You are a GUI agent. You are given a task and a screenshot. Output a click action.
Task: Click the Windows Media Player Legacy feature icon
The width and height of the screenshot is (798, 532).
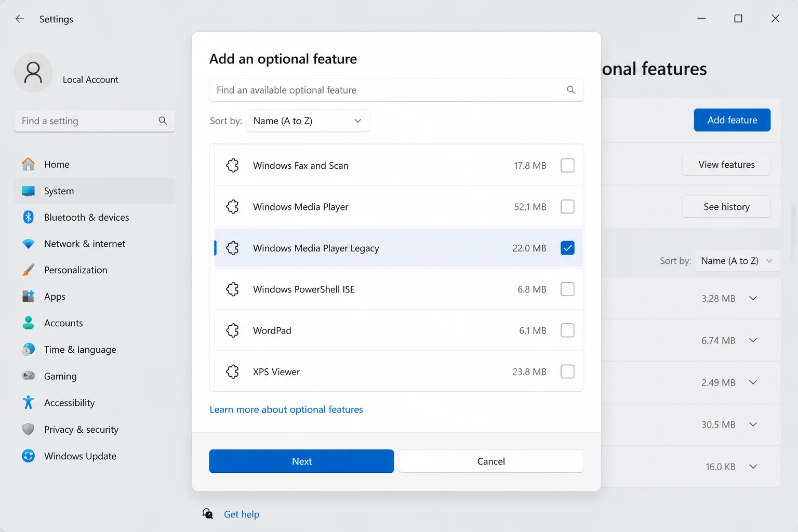(x=233, y=248)
